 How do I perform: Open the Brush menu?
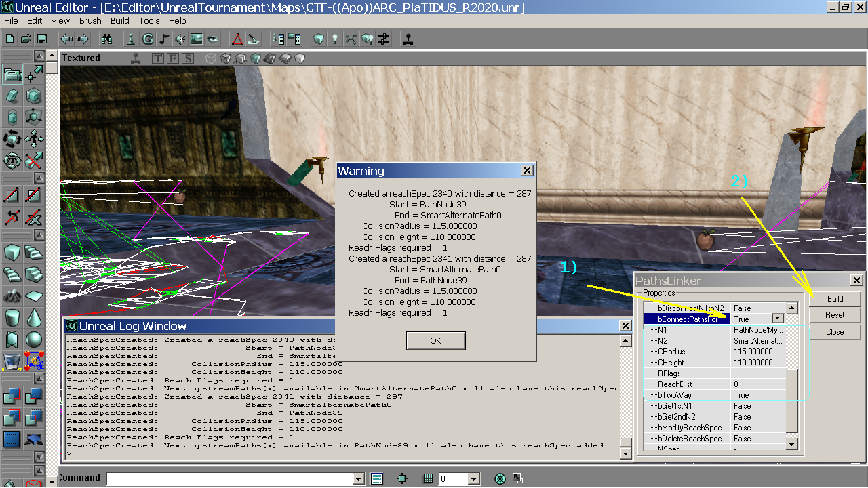(90, 21)
